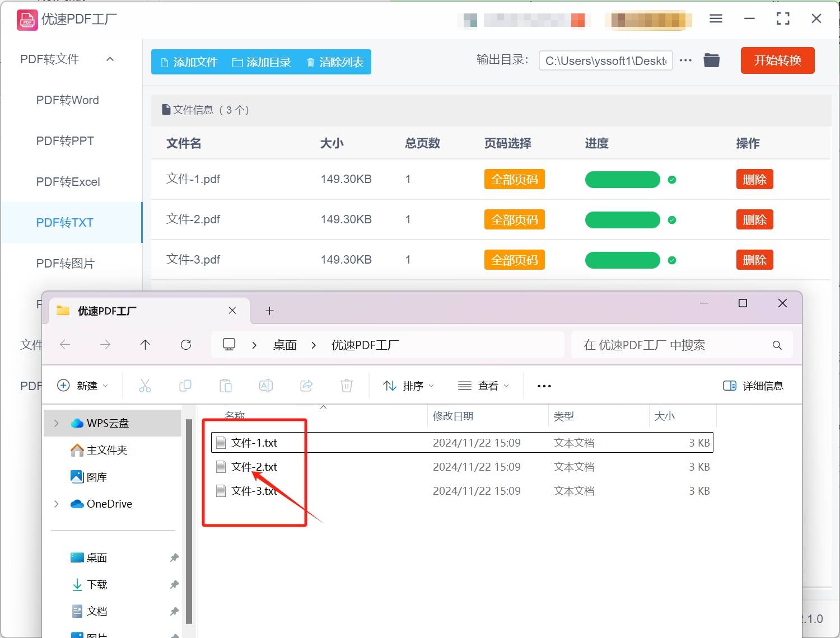Click the navigation pane vertical scrollbar
Screen dimensions: 840x638
(x=189, y=520)
